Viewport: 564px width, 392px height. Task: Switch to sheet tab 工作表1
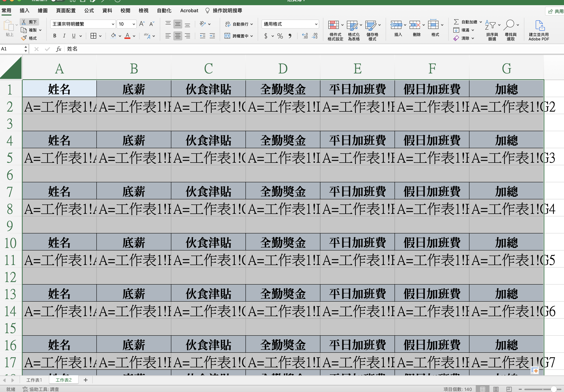pyautogui.click(x=34, y=380)
